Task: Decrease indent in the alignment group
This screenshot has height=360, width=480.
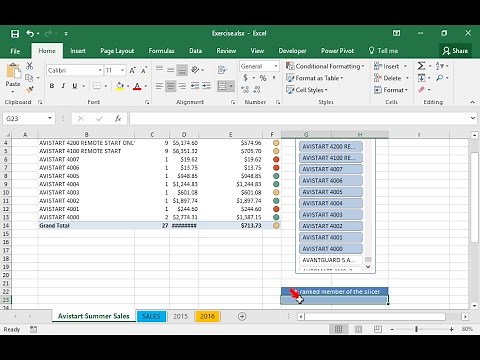Action: pyautogui.click(x=195, y=86)
